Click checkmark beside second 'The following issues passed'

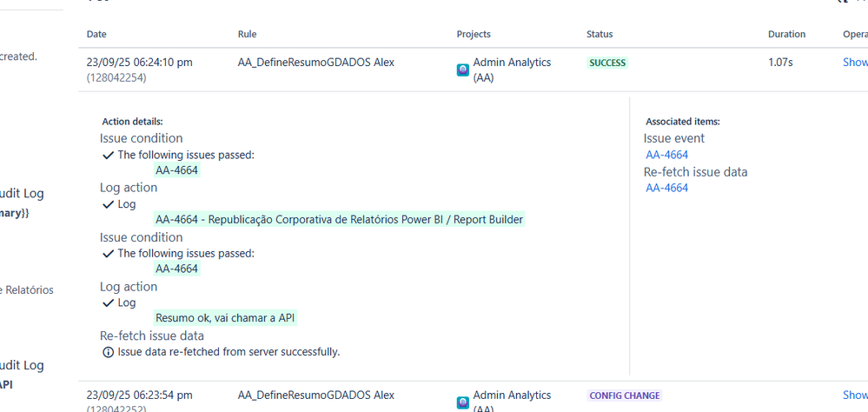click(x=108, y=254)
